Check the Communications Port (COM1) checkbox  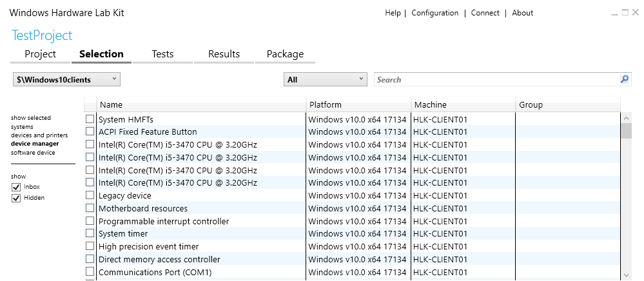click(90, 272)
